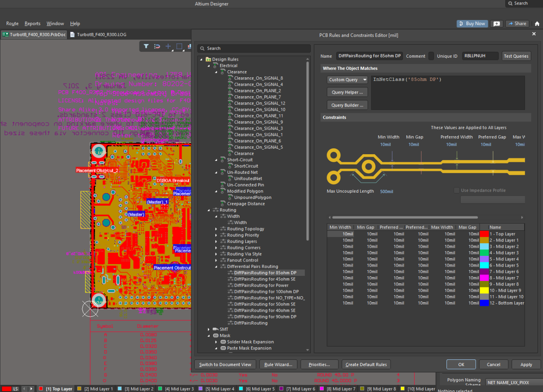Click the dashed rectangle selection tool
Screen dimensions: 543x392
(x=179, y=46)
